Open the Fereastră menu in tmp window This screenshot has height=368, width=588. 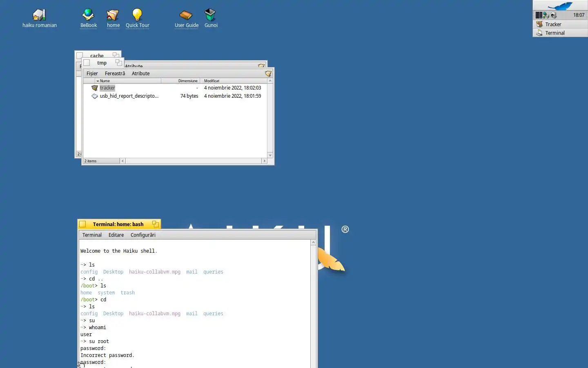[115, 74]
